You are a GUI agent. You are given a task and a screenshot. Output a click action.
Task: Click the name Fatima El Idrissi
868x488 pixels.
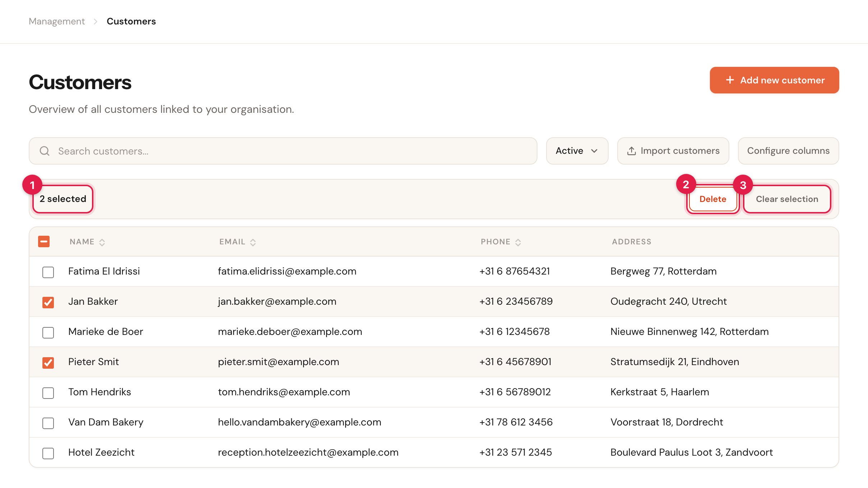point(104,271)
